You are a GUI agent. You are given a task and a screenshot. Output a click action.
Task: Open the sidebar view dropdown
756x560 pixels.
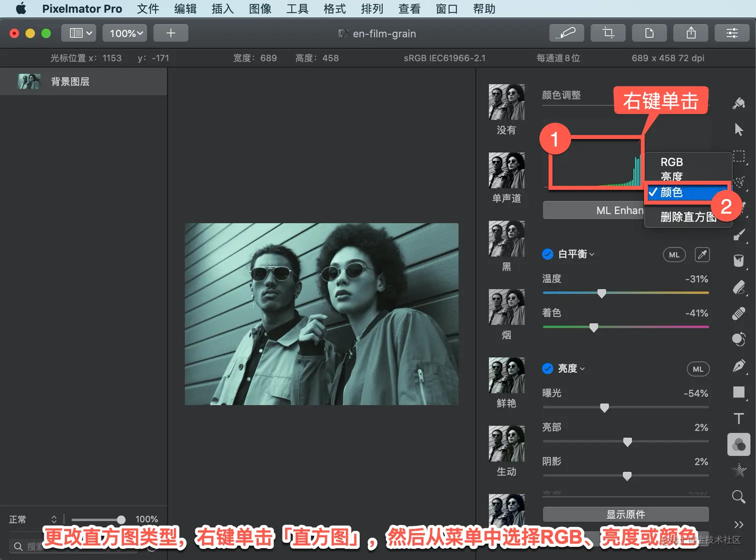click(79, 33)
